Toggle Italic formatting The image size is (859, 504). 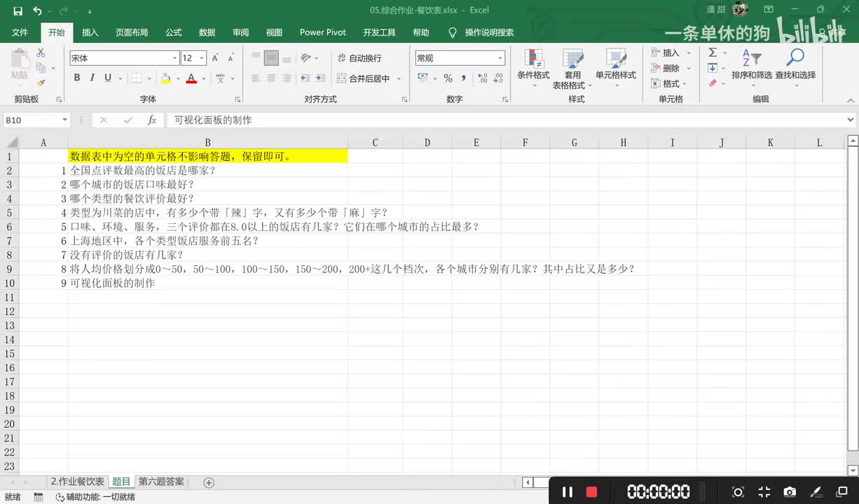pyautogui.click(x=92, y=78)
